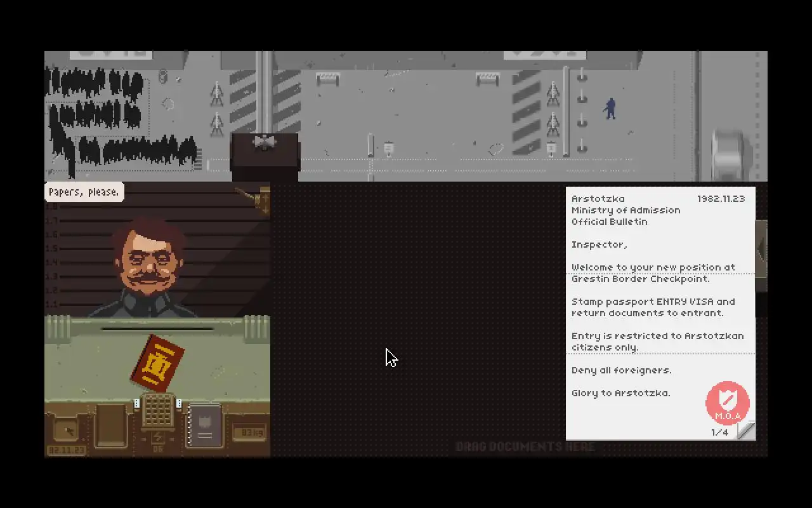Click 'Glory to Arstotzka.' text
Viewport: 812px width, 508px height.
(620, 393)
